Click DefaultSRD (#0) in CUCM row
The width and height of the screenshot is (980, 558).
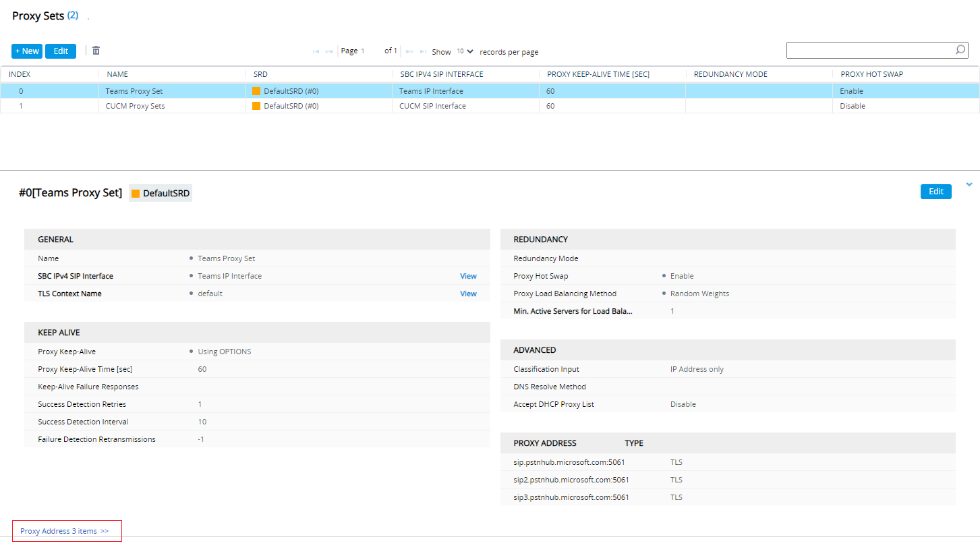291,106
